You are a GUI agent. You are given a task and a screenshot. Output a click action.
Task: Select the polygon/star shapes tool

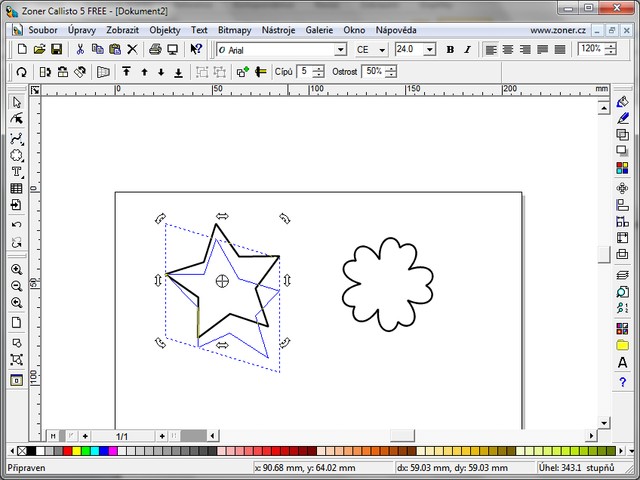[16, 155]
